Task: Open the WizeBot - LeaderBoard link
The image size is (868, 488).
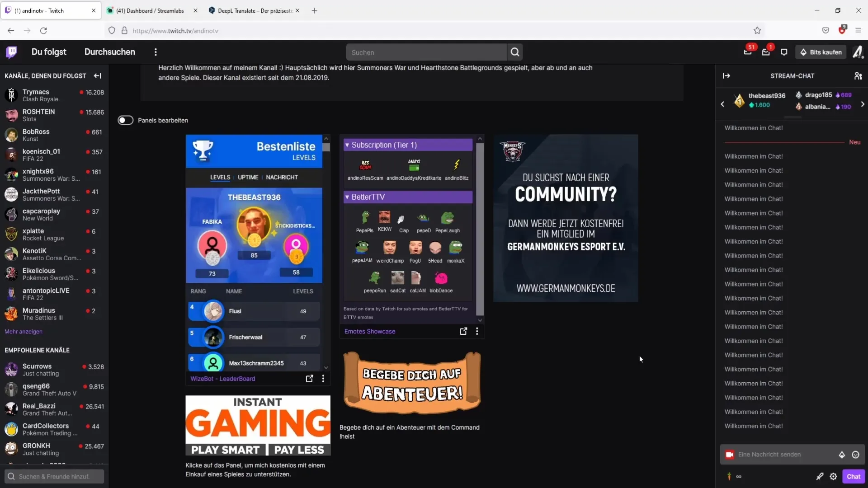Action: tap(223, 379)
